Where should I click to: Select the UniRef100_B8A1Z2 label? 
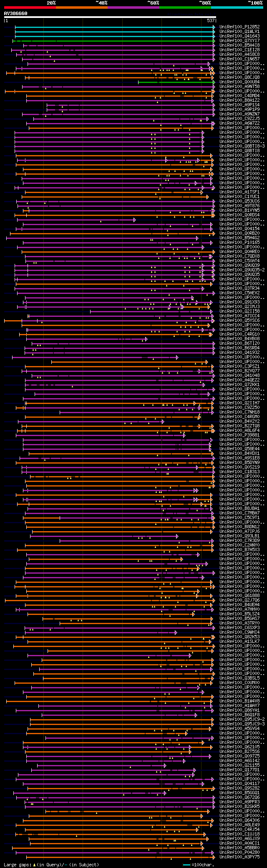point(239,100)
